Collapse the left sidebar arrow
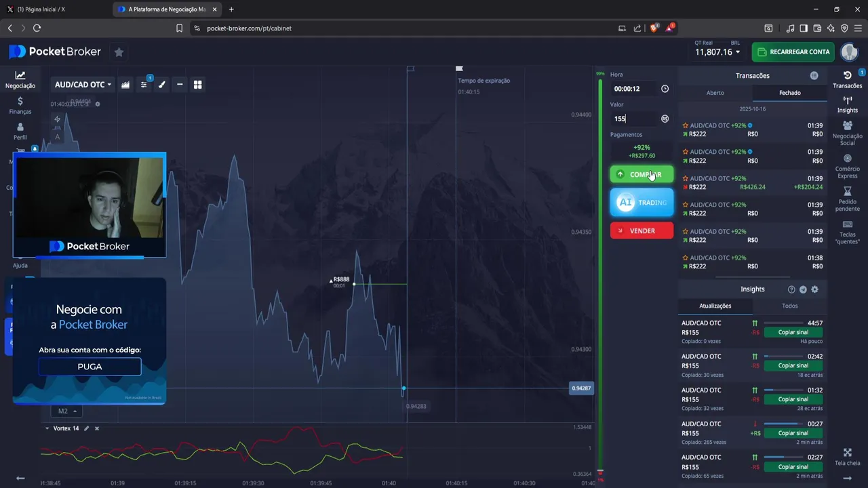This screenshot has height=488, width=868. (x=20, y=479)
